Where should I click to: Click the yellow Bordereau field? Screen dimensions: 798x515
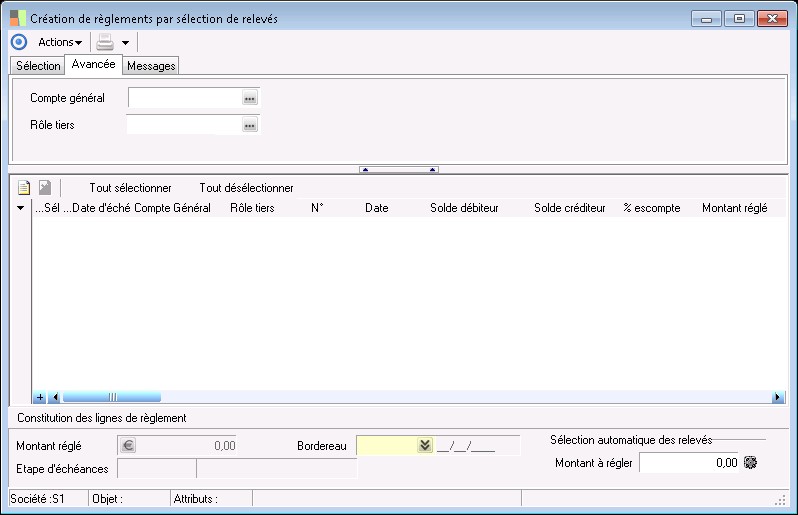coord(387,446)
